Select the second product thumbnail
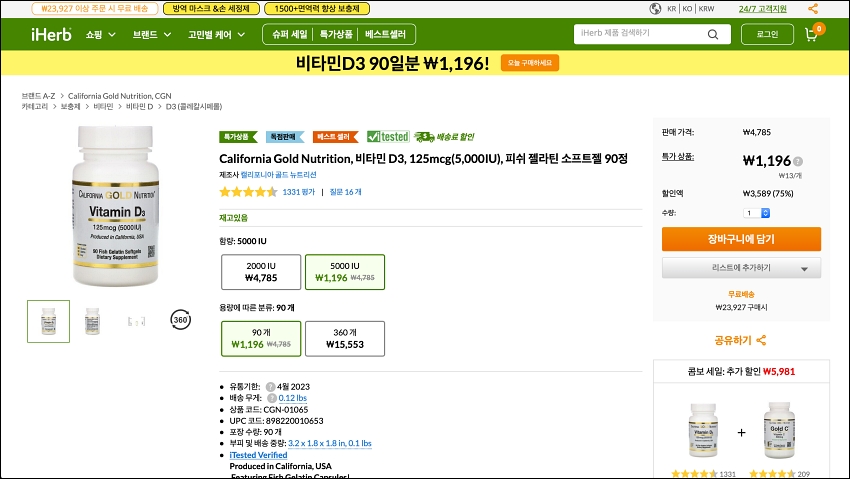850x479 pixels. click(93, 321)
